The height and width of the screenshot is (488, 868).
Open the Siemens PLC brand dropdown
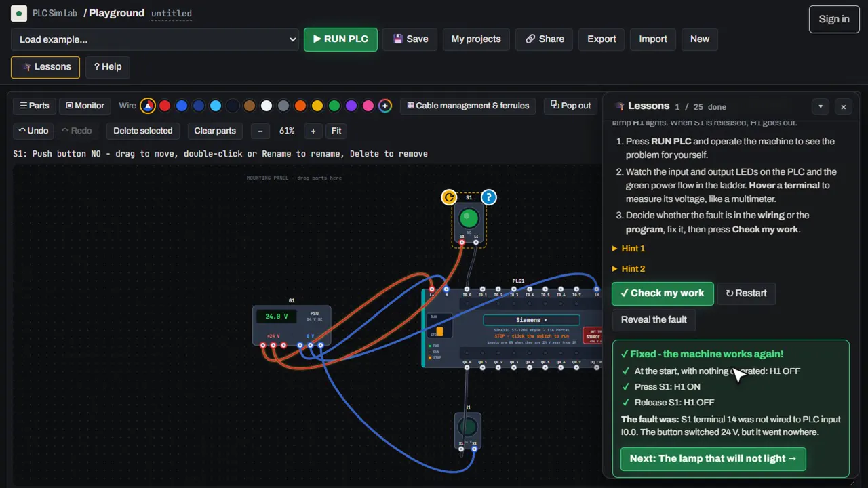532,320
